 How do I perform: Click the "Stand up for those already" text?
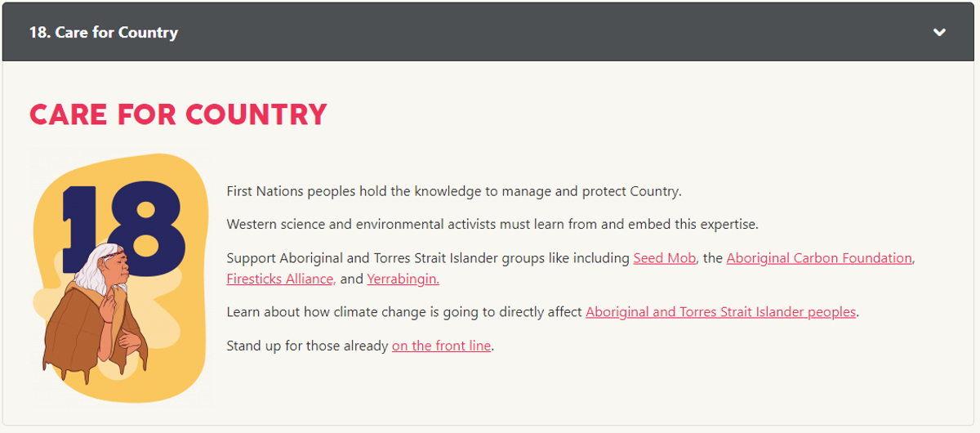pyautogui.click(x=307, y=346)
